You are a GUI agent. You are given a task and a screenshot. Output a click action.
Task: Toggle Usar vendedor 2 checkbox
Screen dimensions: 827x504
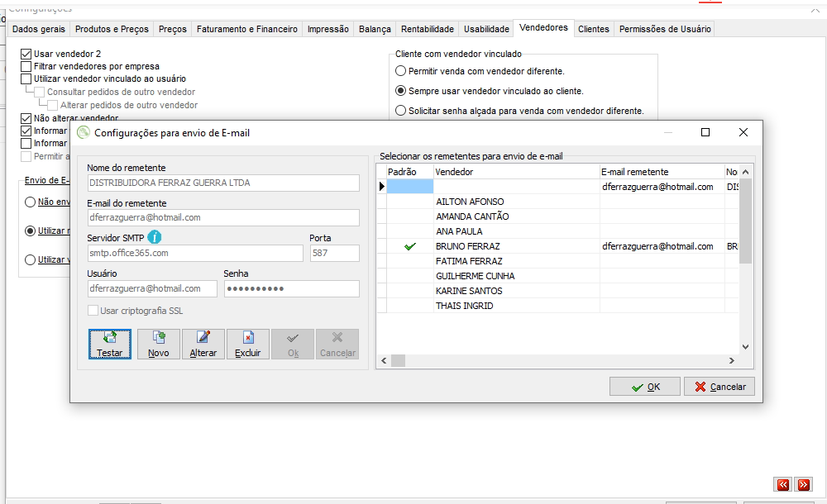pyautogui.click(x=26, y=54)
